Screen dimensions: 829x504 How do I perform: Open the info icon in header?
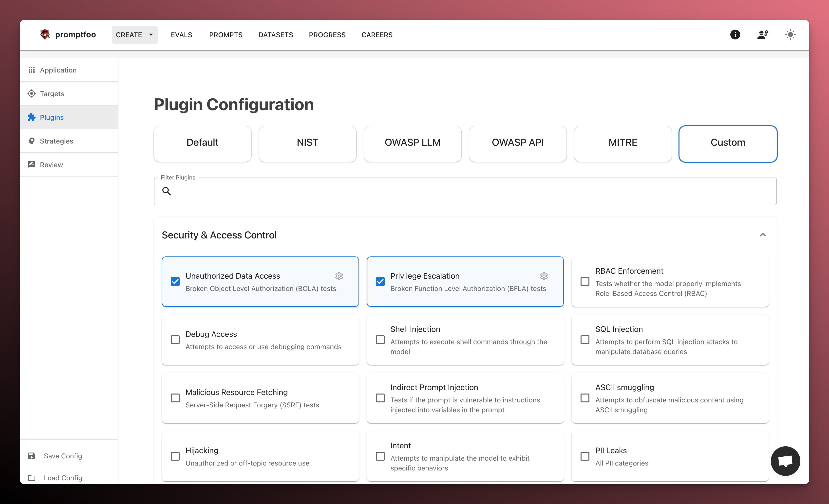click(735, 35)
